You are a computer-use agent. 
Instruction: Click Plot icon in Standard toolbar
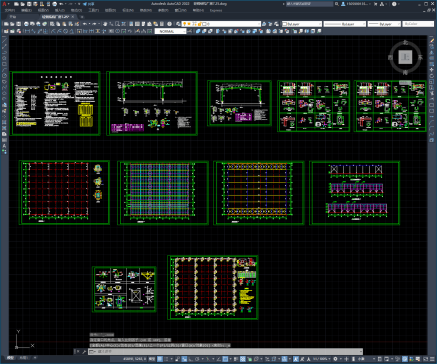(26, 24)
